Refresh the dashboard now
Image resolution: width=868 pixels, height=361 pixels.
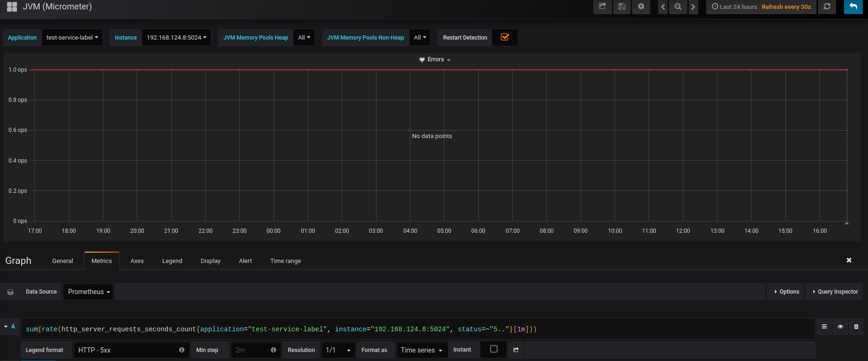tap(827, 7)
